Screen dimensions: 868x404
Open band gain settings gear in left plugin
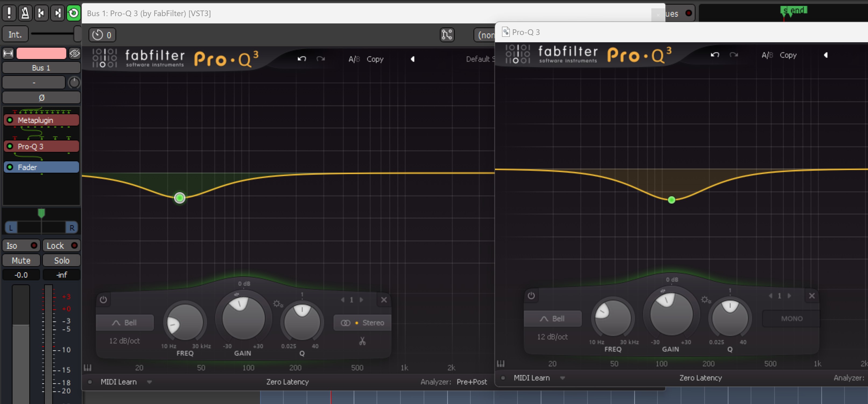click(278, 304)
